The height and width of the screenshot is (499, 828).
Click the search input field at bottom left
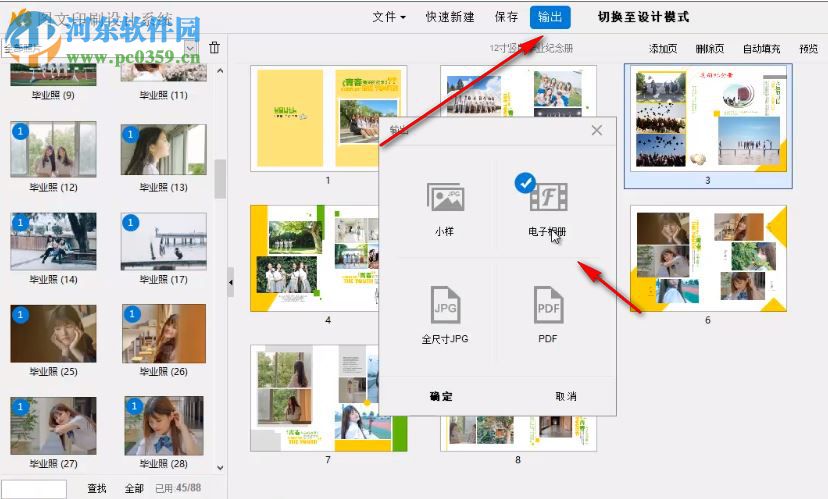tap(34, 488)
